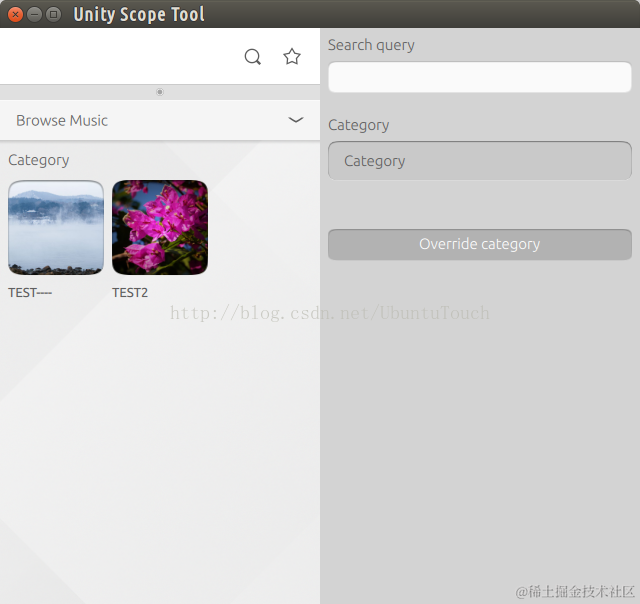
Task: Click the Category header in results
Action: [x=39, y=160]
